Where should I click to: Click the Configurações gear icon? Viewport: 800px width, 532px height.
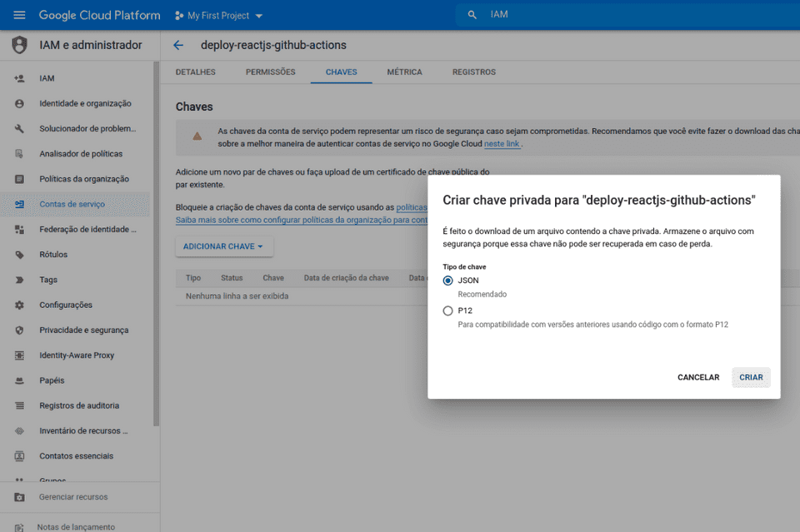point(19,305)
